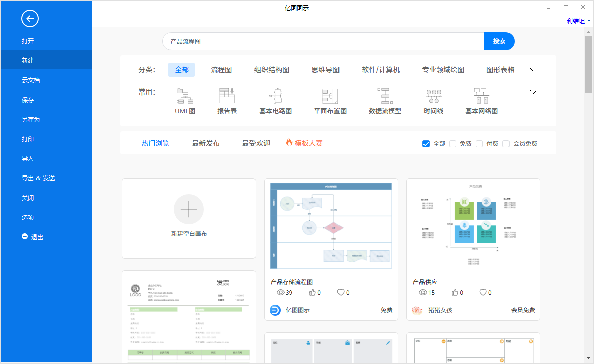Select the 图形表格 category
The height and width of the screenshot is (364, 594).
click(x=500, y=70)
